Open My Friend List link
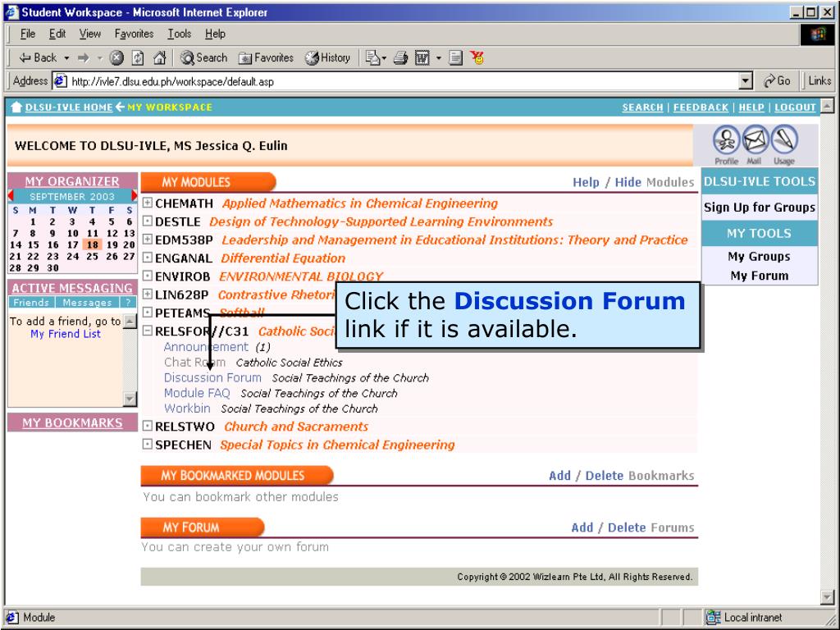The image size is (840, 630). [66, 334]
